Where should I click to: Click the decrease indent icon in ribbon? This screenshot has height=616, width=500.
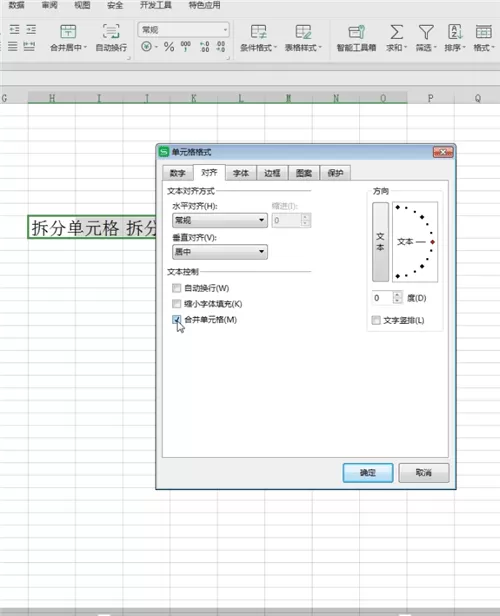(14, 29)
